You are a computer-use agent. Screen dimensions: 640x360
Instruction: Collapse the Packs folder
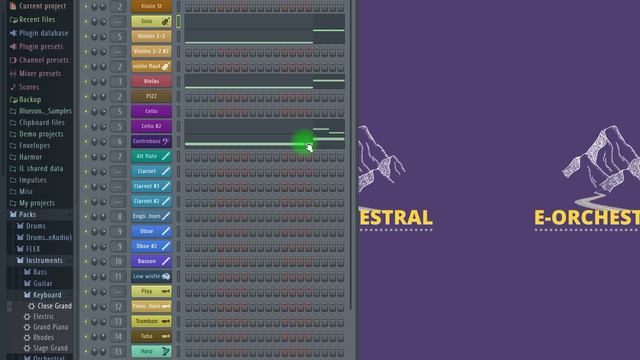click(23, 214)
